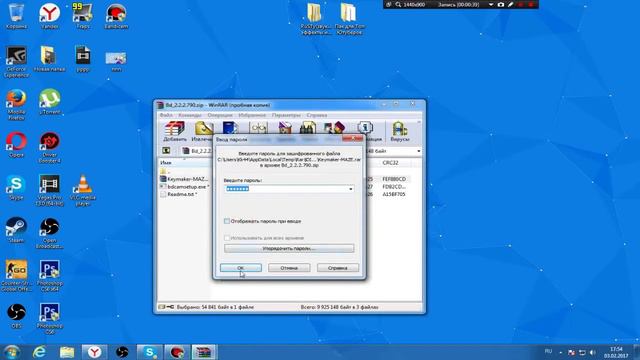Click the CRC32 column header

coord(390,162)
